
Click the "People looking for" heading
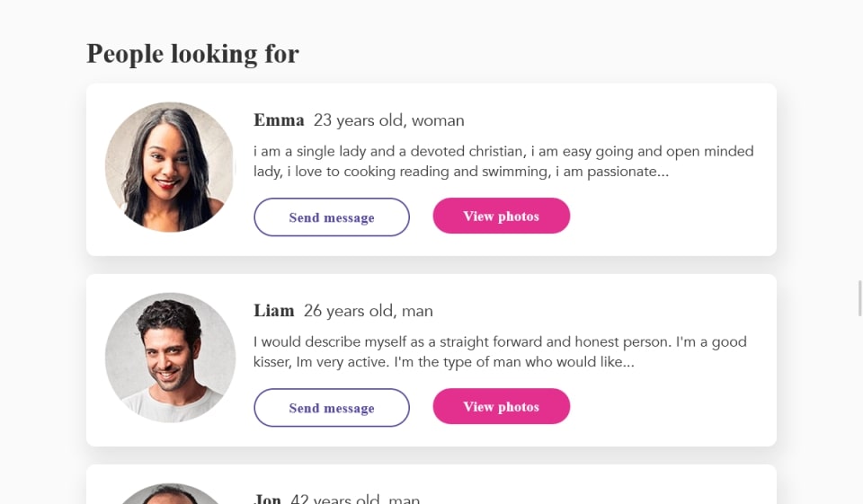point(192,54)
